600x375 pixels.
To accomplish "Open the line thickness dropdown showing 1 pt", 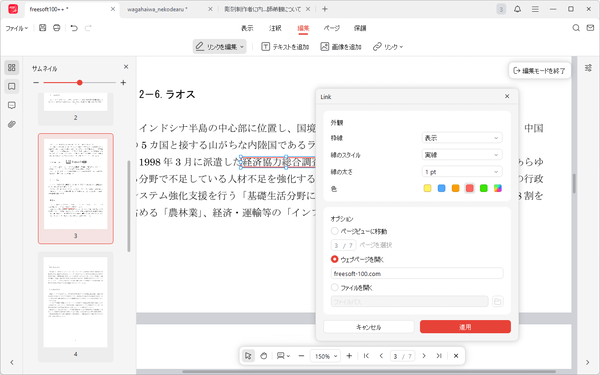I will pyautogui.click(x=462, y=172).
